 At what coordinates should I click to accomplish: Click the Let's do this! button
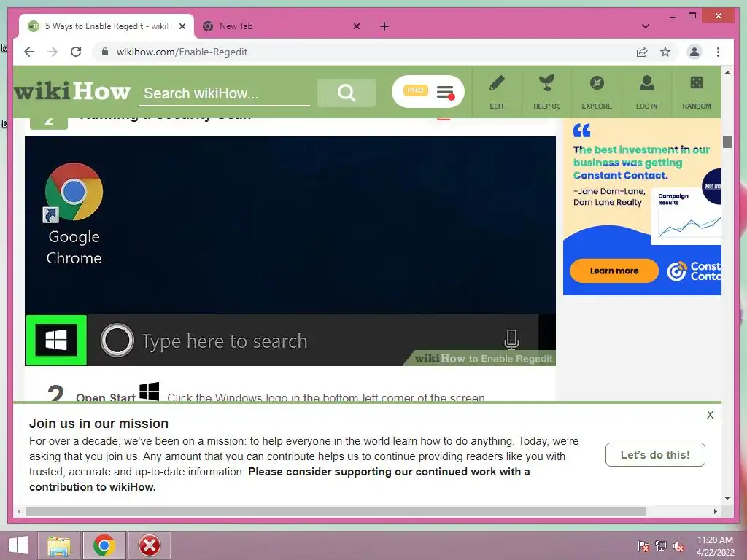655,455
